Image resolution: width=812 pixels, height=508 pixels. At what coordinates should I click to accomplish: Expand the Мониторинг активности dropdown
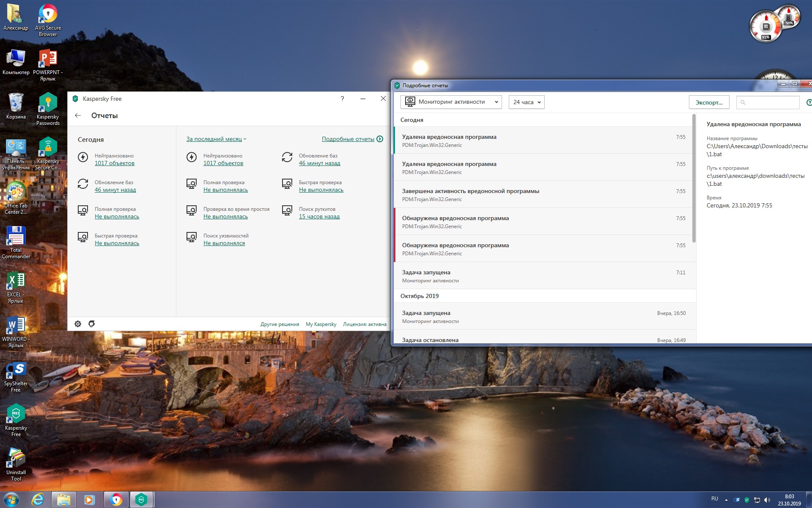tap(451, 102)
